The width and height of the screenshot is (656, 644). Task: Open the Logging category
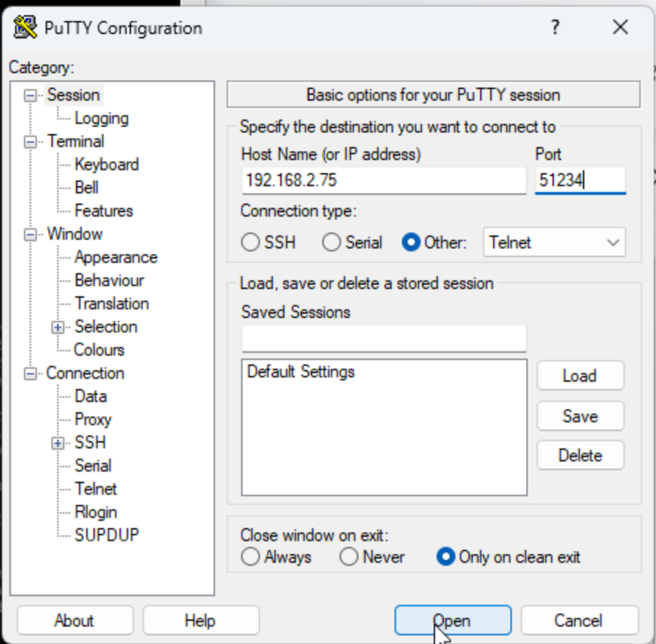pyautogui.click(x=101, y=118)
